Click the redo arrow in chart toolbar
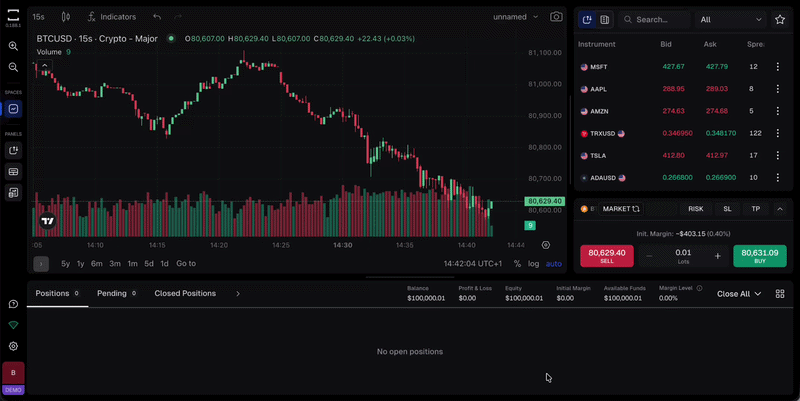The width and height of the screenshot is (800, 401). coord(178,17)
